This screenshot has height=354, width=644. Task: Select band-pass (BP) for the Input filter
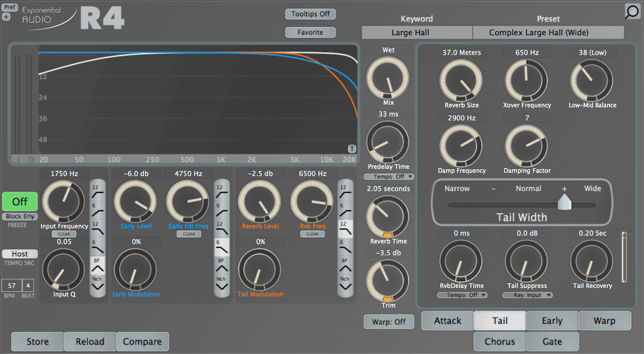(98, 266)
